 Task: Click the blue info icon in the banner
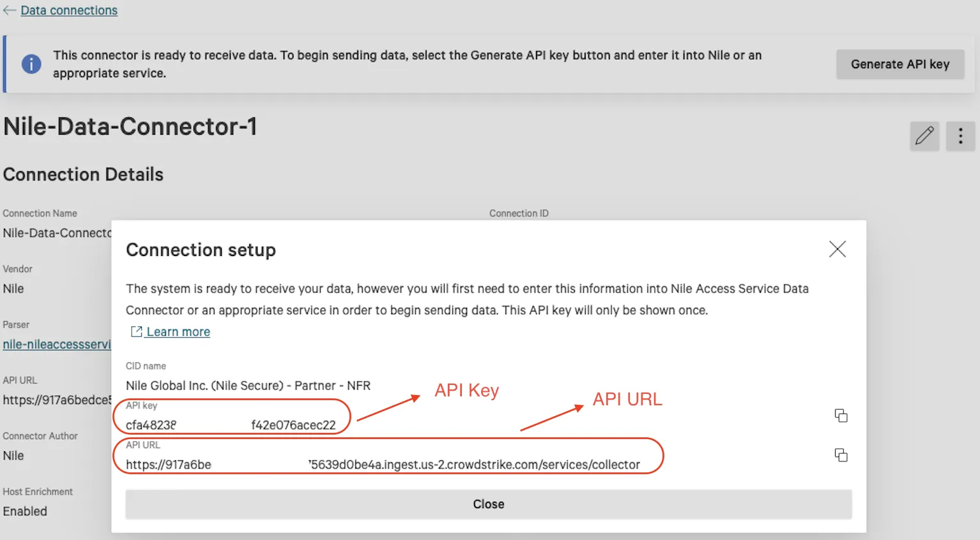[31, 64]
